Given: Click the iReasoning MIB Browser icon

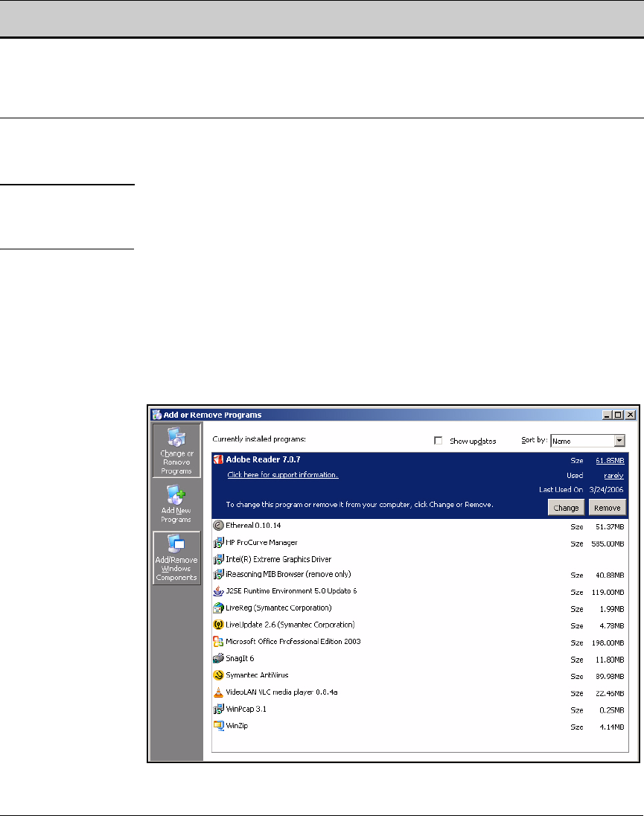Looking at the screenshot, I should (x=218, y=575).
